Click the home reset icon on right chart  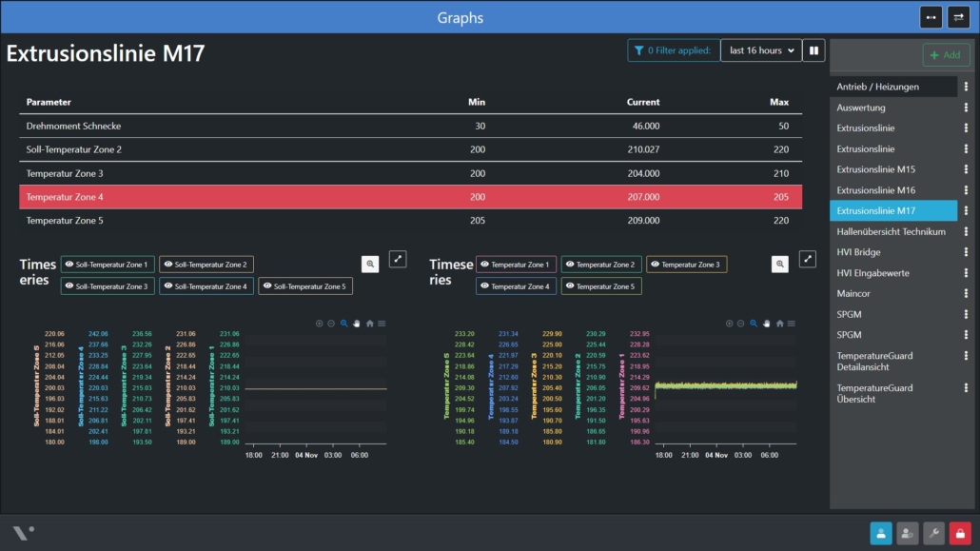[780, 324]
